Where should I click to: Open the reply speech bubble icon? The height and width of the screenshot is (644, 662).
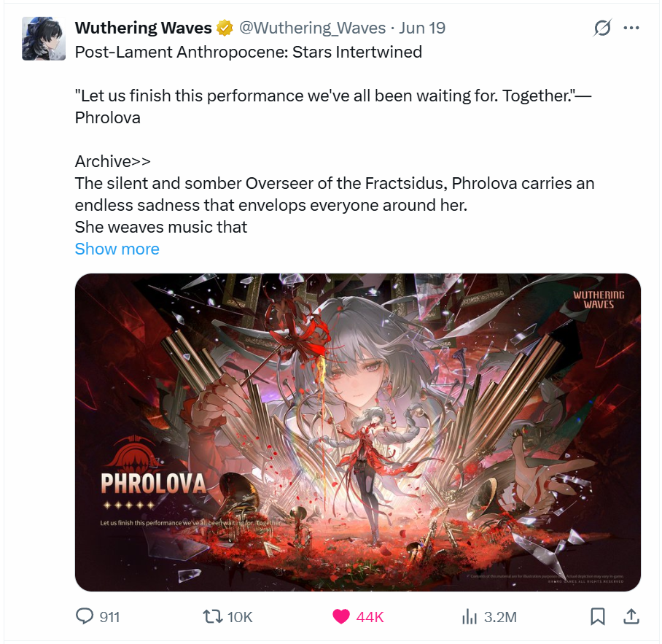(x=85, y=616)
